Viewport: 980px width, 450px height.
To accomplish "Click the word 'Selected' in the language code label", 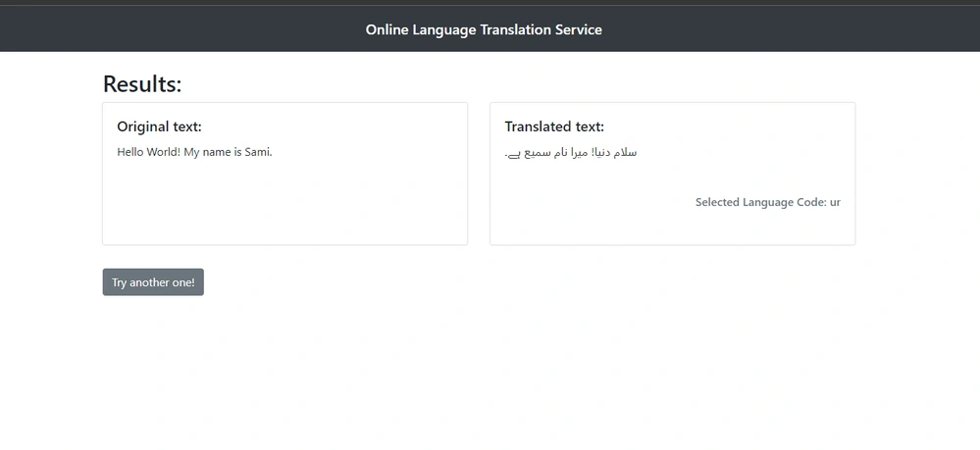I will (x=717, y=202).
